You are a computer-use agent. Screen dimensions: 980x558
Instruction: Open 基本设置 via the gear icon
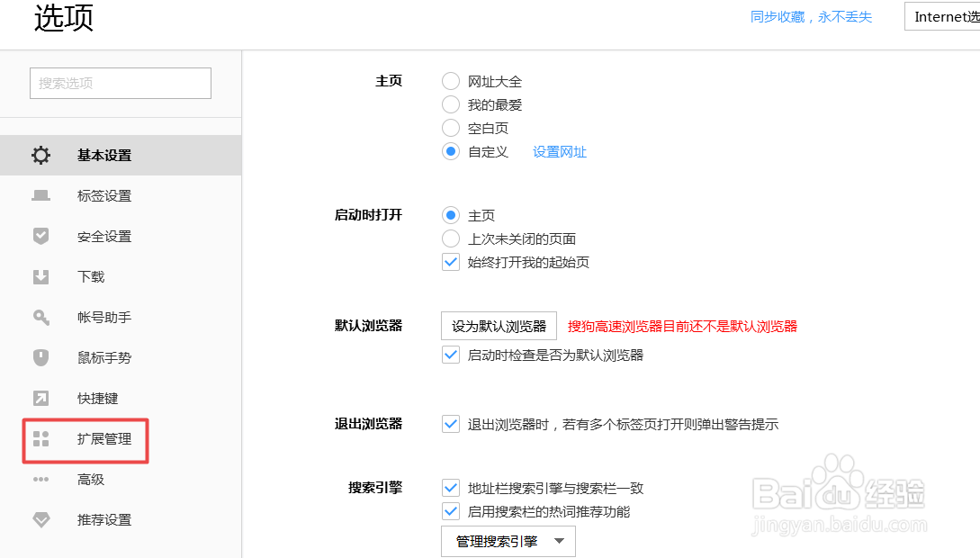point(40,155)
